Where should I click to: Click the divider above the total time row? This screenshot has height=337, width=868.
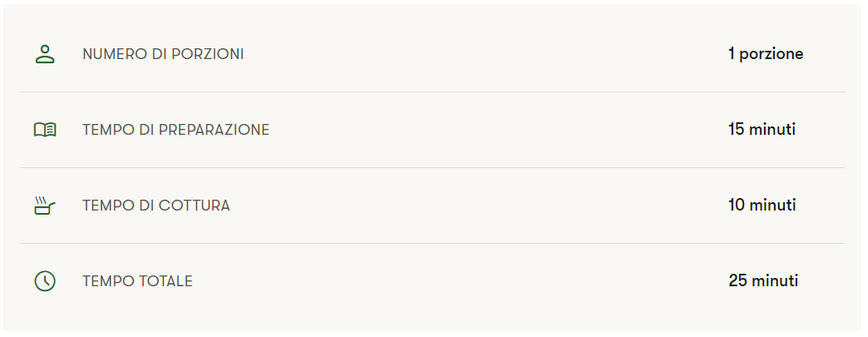point(432,243)
